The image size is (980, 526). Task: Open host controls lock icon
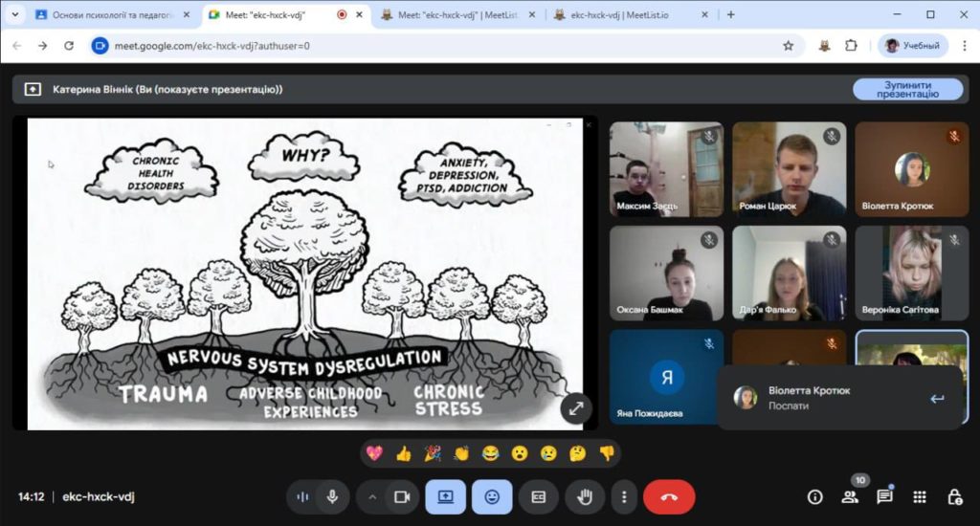954,496
